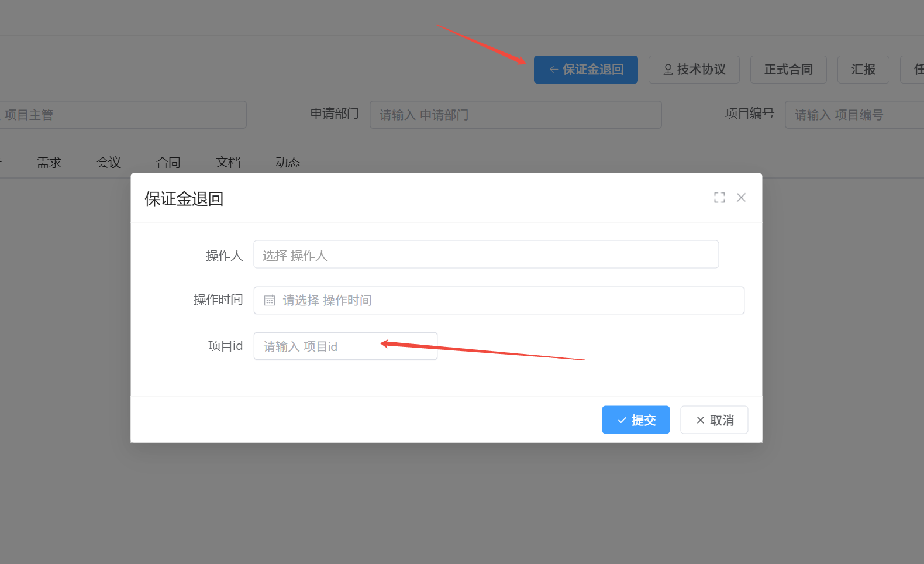Viewport: 924px width, 564px height.
Task: Open the 操作时间 date picker field
Action: pyautogui.click(x=498, y=300)
